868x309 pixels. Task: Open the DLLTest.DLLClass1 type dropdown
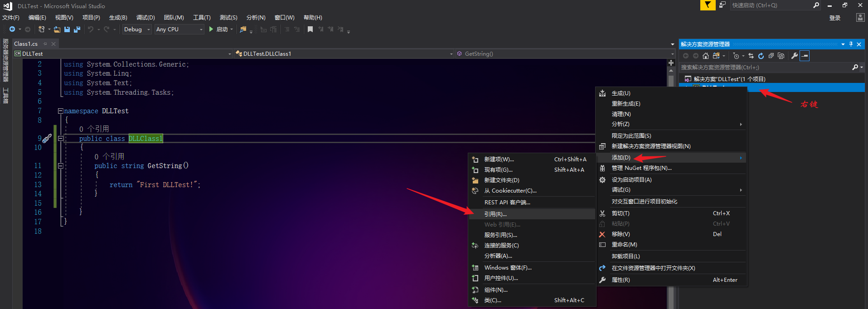tap(344, 53)
